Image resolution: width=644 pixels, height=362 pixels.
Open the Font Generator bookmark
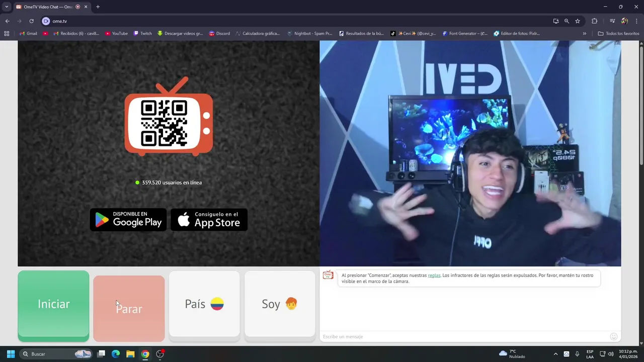coord(465,34)
